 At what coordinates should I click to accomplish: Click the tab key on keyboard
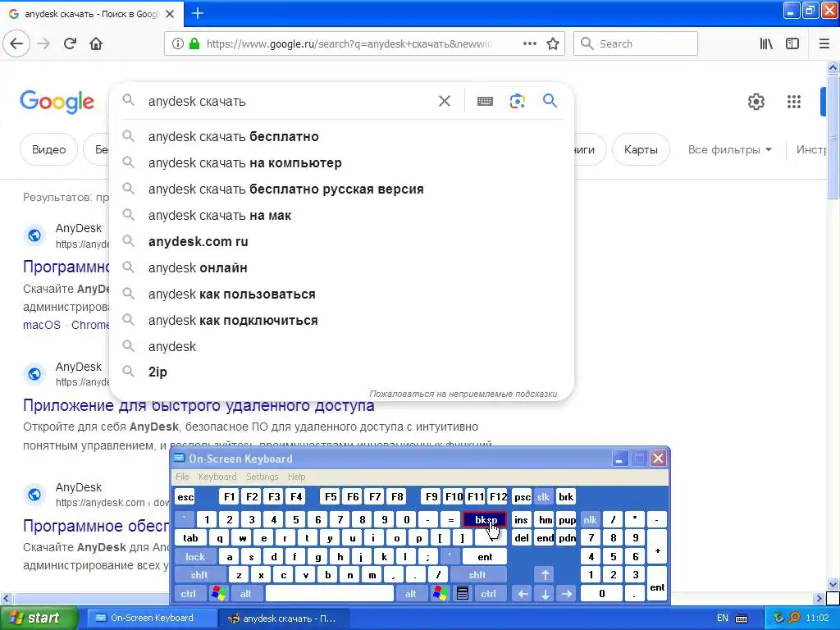click(x=190, y=538)
